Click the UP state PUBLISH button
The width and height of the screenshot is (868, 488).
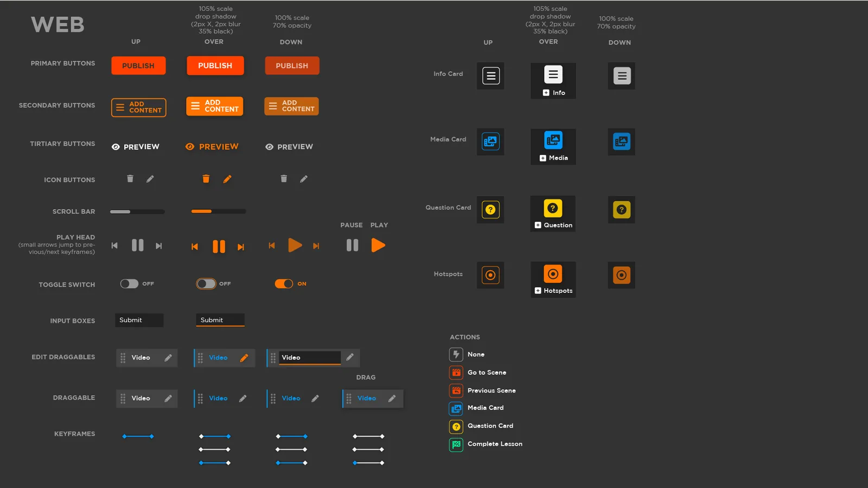click(138, 66)
